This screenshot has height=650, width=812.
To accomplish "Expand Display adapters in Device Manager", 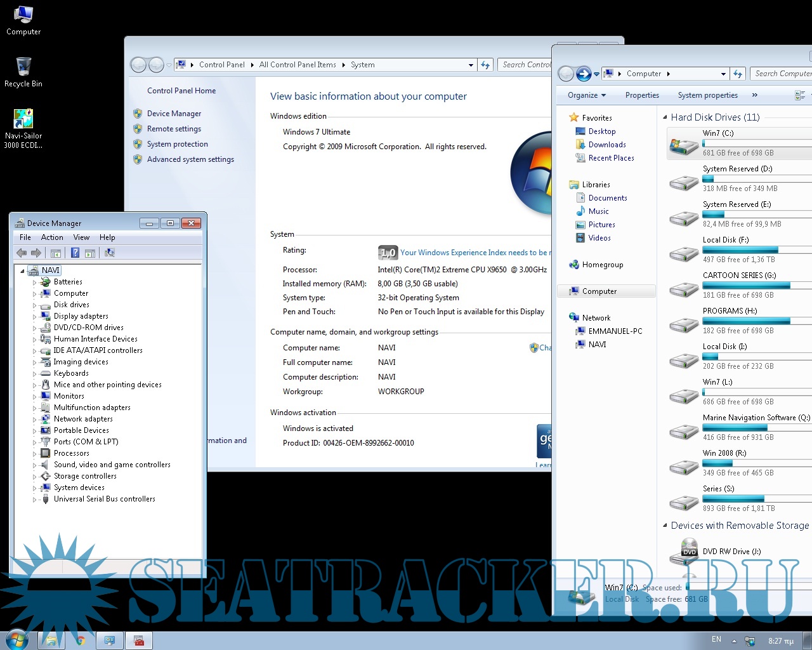I will [x=35, y=317].
